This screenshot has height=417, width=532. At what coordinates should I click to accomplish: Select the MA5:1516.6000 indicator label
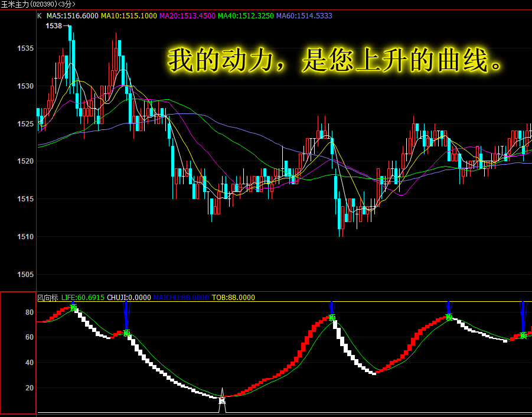tap(72, 16)
